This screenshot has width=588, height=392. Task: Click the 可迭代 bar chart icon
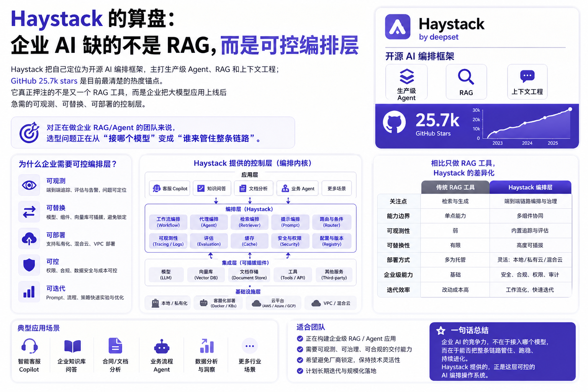pos(29,292)
